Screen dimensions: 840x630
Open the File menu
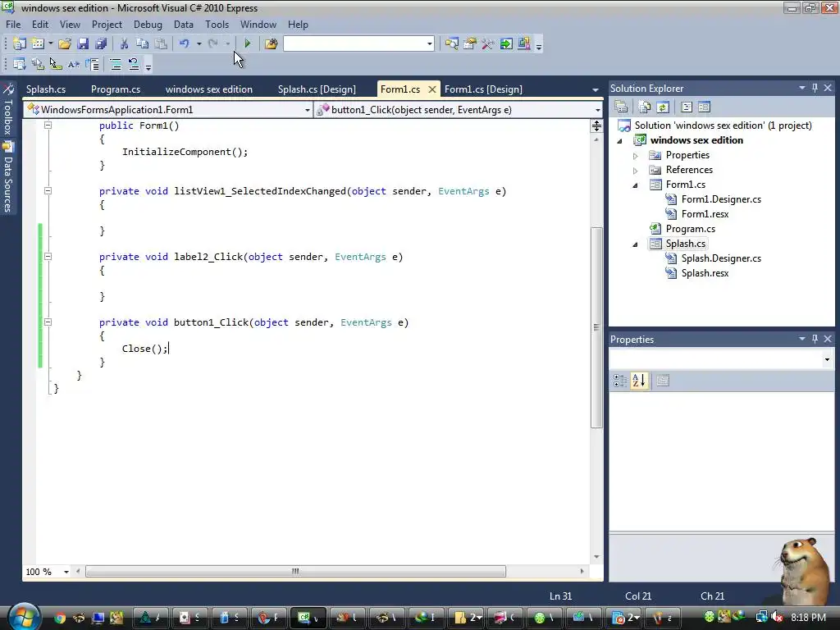[13, 25]
